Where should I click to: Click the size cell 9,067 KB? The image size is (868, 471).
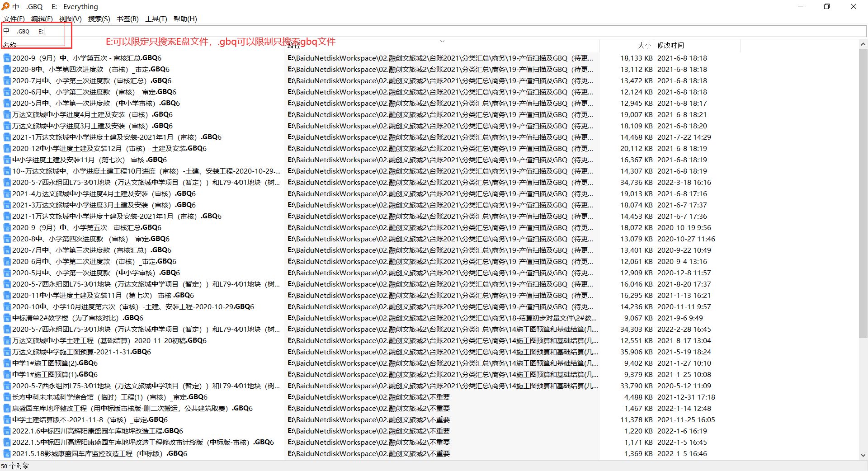click(x=638, y=318)
